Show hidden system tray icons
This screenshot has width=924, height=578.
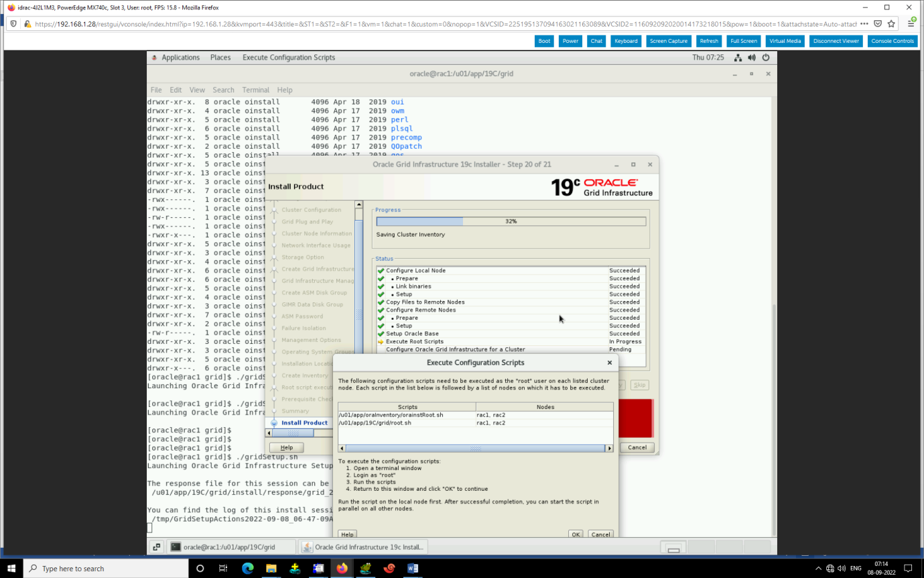coord(818,569)
